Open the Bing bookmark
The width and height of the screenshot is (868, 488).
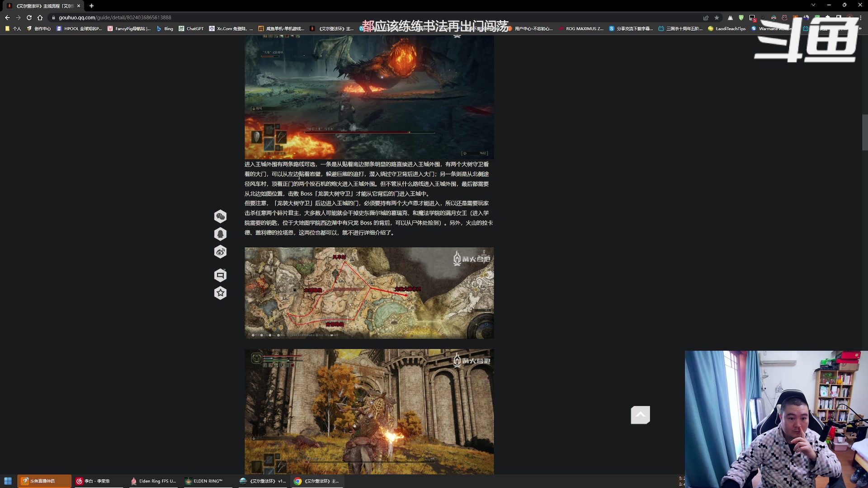click(165, 28)
